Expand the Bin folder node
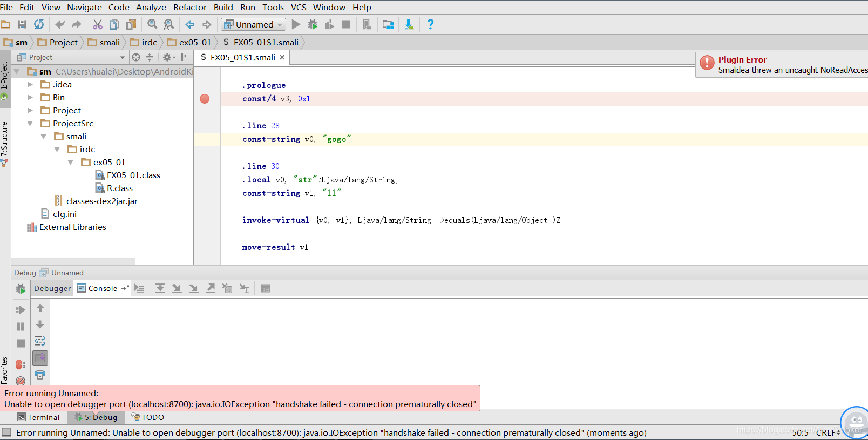The height and width of the screenshot is (440, 868). (x=30, y=97)
